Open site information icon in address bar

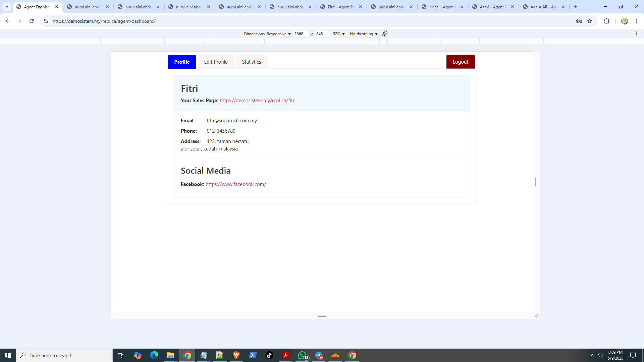point(46,21)
